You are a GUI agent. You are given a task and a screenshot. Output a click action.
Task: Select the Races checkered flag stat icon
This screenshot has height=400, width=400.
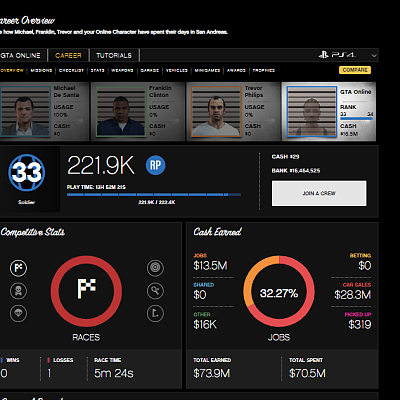pyautogui.click(x=18, y=268)
